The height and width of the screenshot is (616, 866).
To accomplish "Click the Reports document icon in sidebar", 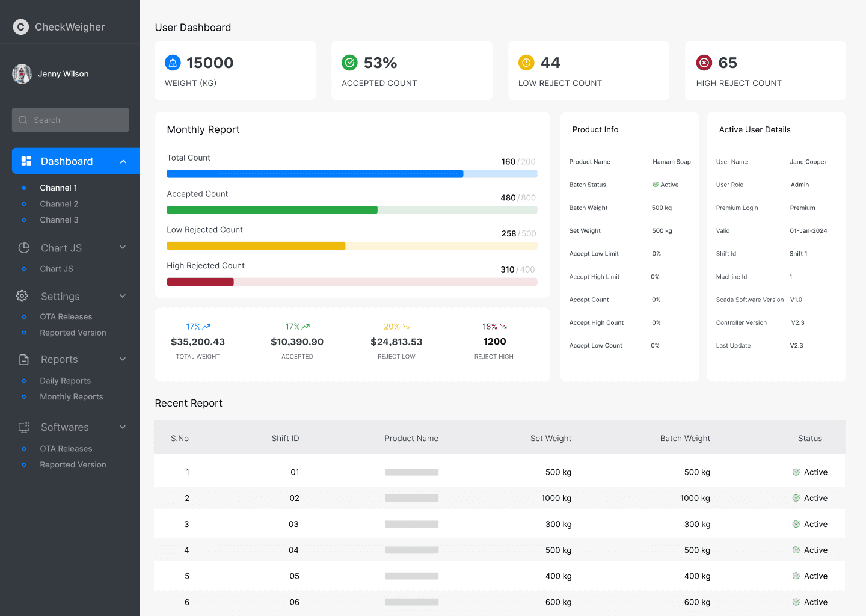I will pos(24,359).
